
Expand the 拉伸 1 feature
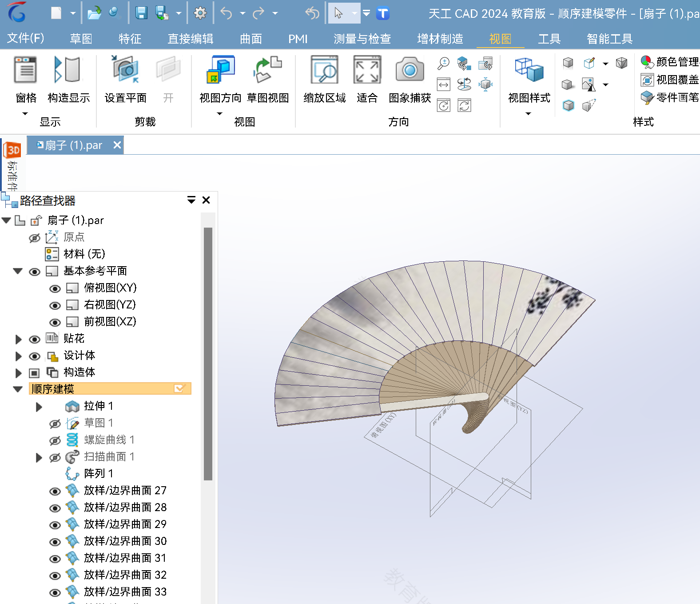pyautogui.click(x=39, y=407)
